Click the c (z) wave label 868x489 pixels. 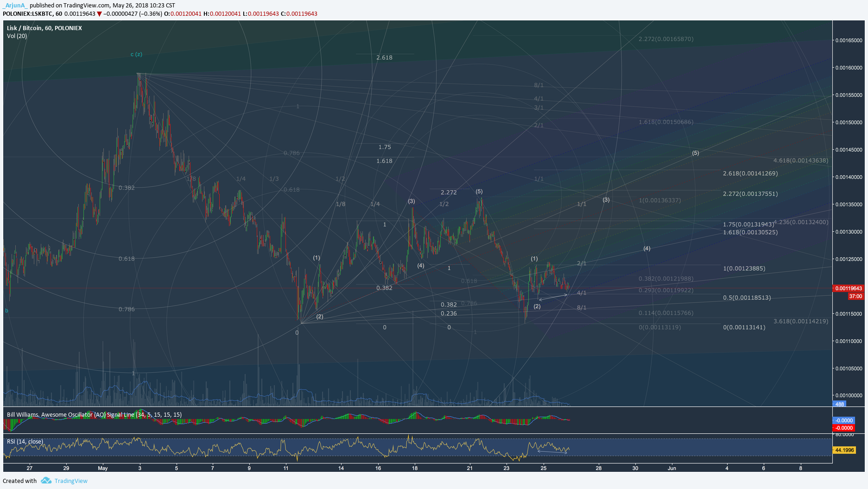136,54
